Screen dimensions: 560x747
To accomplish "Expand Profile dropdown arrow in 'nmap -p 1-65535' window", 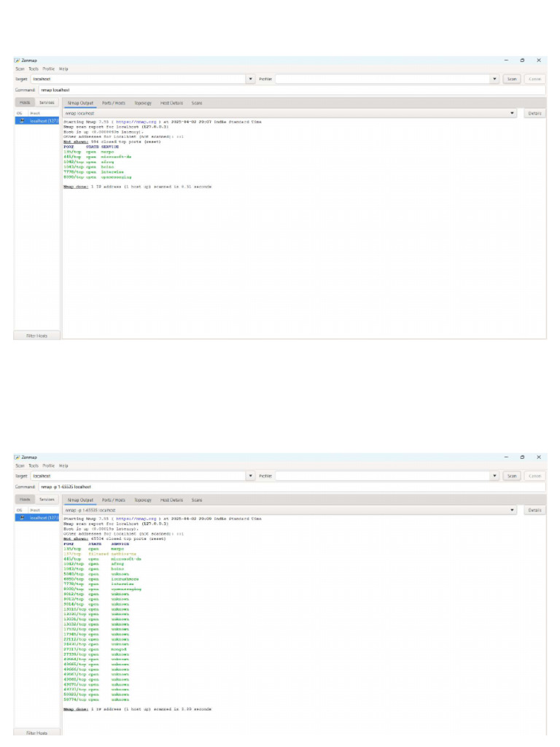I will (494, 476).
